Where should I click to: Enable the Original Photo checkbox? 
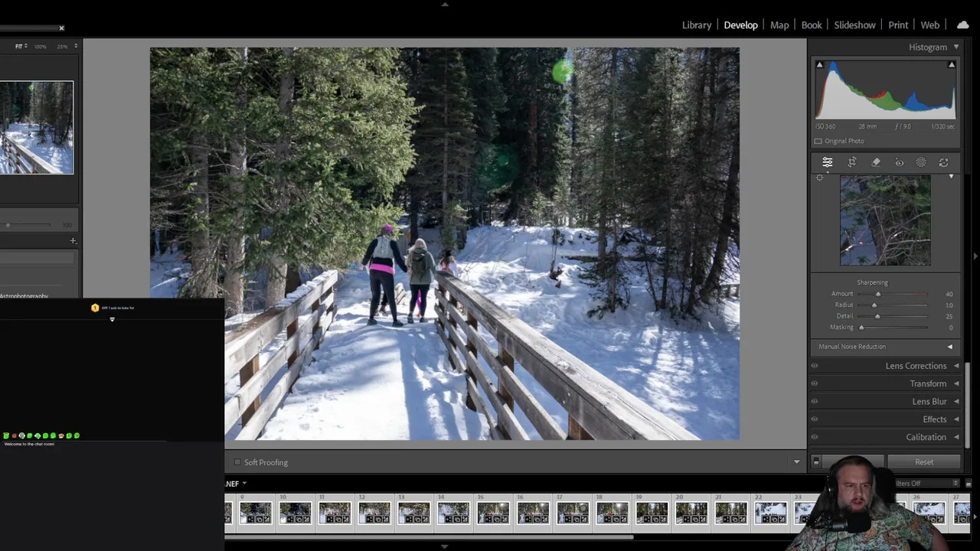[x=818, y=141]
